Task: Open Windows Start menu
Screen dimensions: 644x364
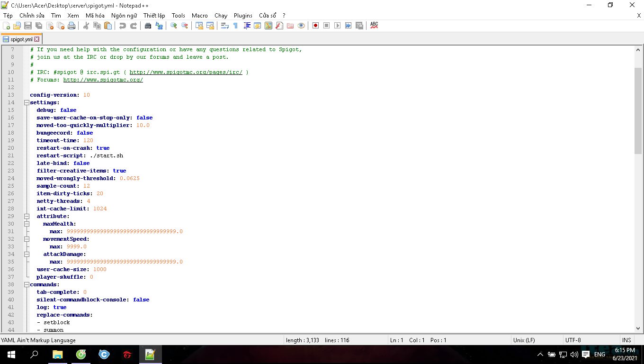Action: tap(11, 355)
